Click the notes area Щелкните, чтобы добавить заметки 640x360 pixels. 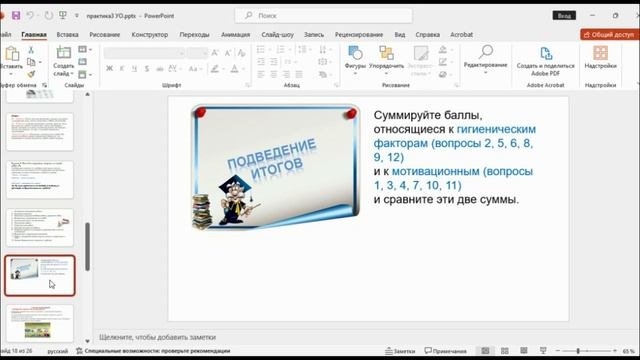point(158,337)
